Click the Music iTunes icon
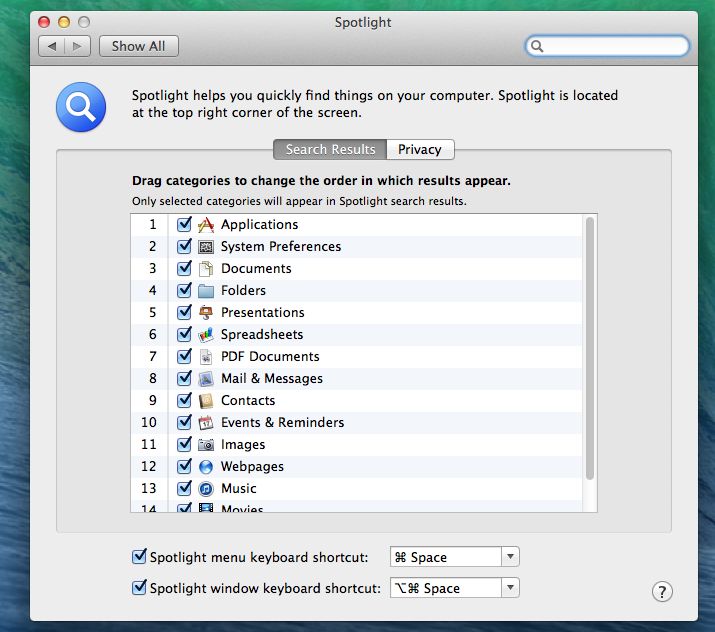Screen dimensions: 715x632 coord(206,489)
